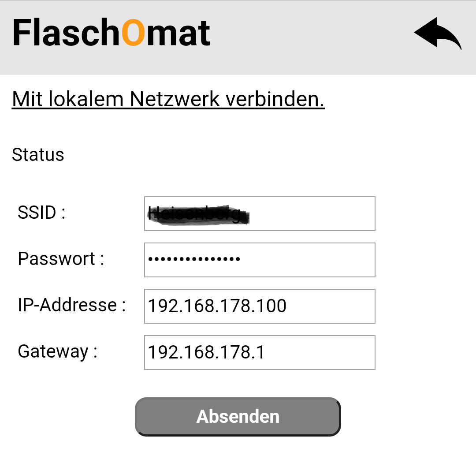The height and width of the screenshot is (463, 476).
Task: Click the 192.168.178.100 address text
Action: click(x=217, y=306)
